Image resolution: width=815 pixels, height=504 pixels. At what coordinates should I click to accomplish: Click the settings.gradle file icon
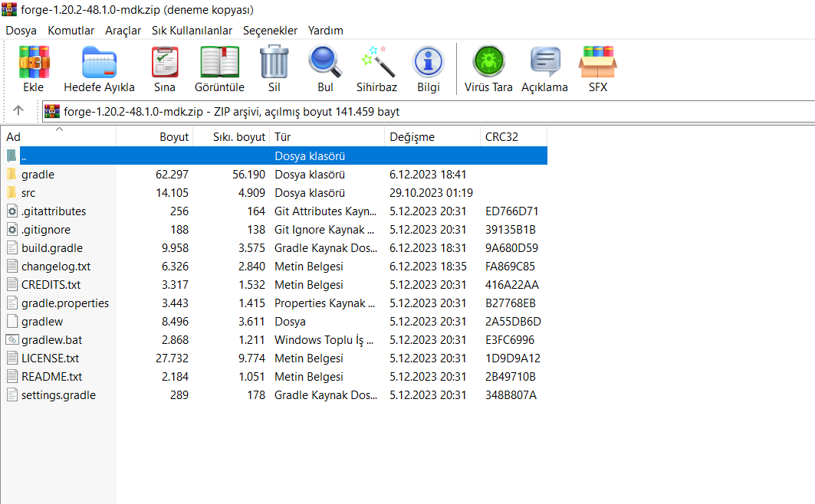[x=12, y=395]
